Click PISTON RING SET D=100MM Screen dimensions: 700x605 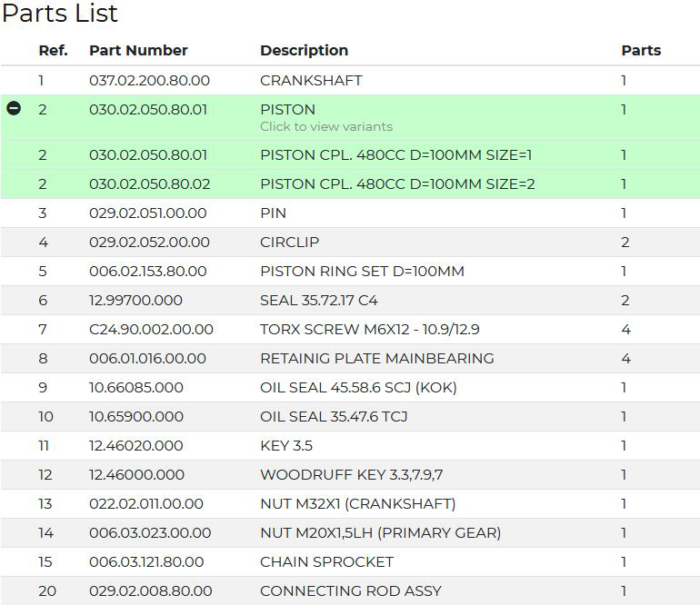coord(362,271)
